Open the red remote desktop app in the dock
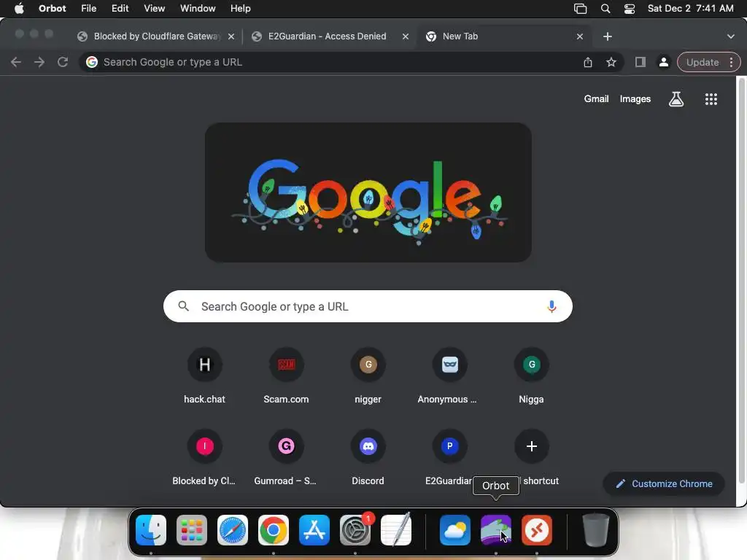The height and width of the screenshot is (560, 747). pyautogui.click(x=536, y=530)
